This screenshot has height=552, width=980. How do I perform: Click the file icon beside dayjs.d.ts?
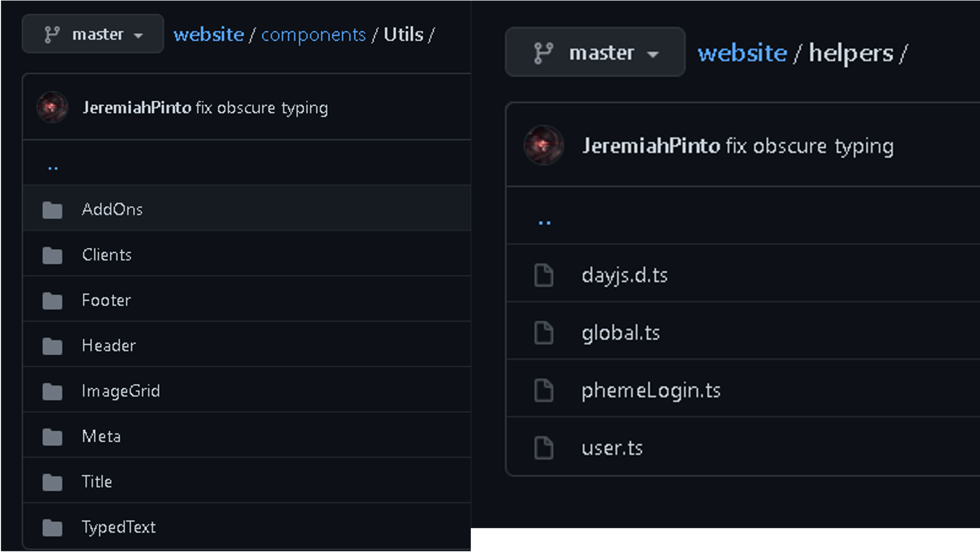coord(545,275)
